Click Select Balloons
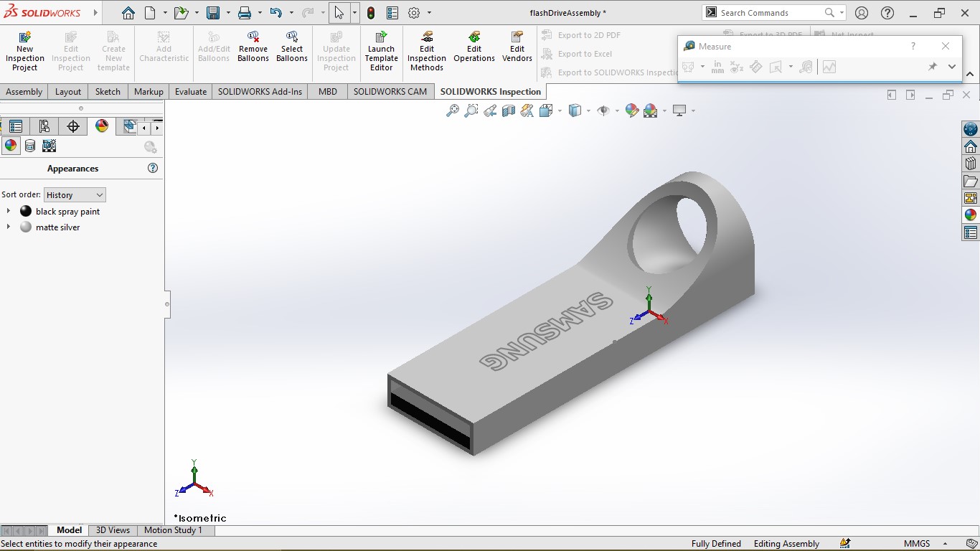This screenshot has width=980, height=551. (x=292, y=46)
